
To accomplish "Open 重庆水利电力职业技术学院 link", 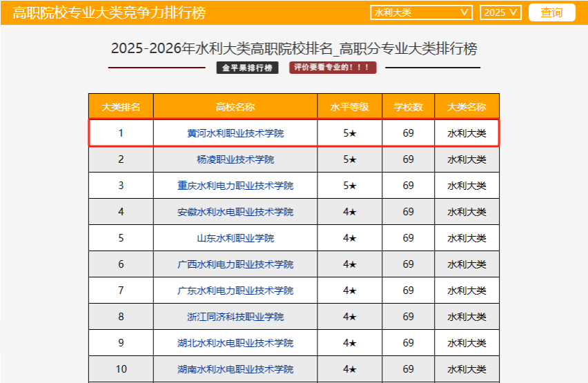I will point(235,186).
